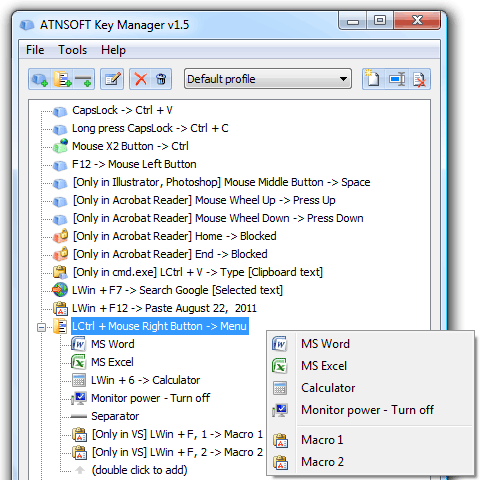The image size is (480, 480).
Task: Click the delete profile icon
Action: 419,79
